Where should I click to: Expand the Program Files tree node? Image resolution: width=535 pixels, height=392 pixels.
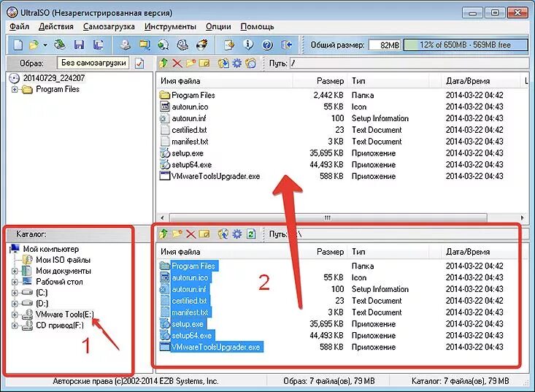(15, 89)
